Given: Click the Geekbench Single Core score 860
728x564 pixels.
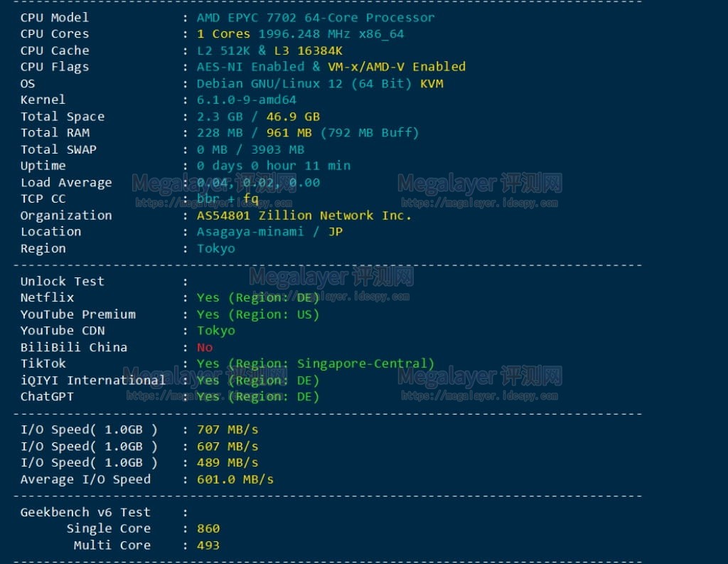Looking at the screenshot, I should (208, 528).
